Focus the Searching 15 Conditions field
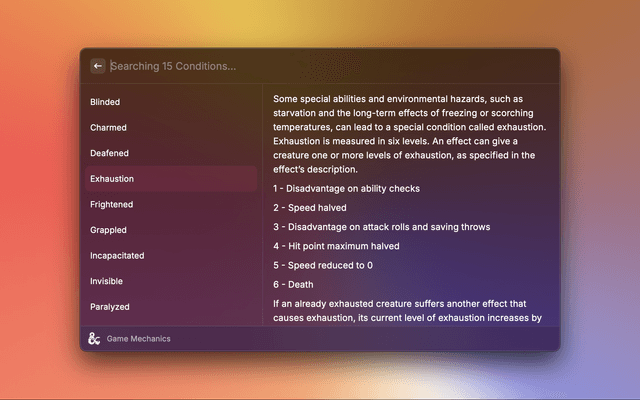The height and width of the screenshot is (400, 640). click(x=300, y=66)
